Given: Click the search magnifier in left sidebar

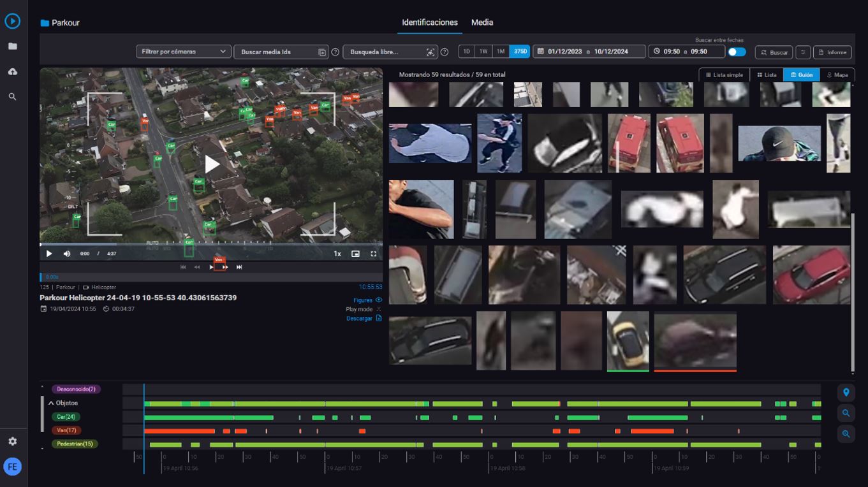Looking at the screenshot, I should (x=12, y=97).
